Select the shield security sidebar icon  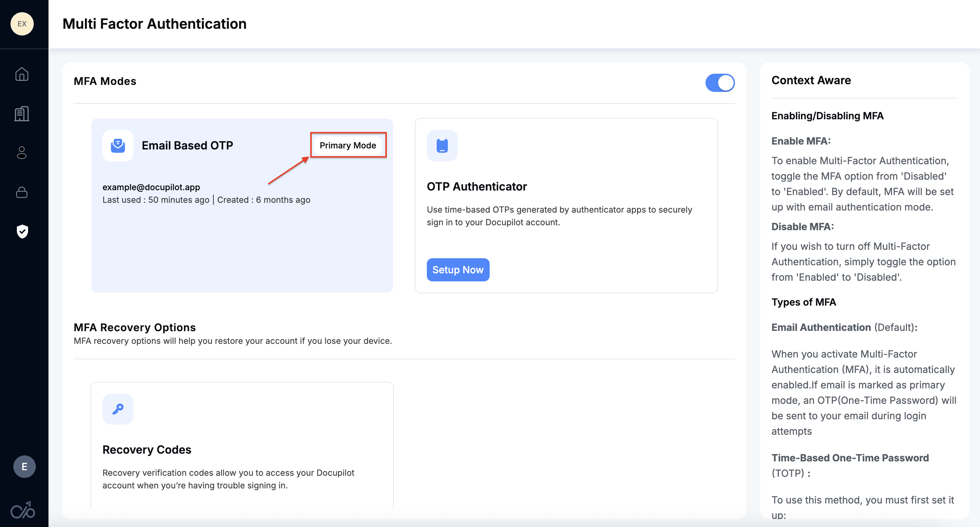coord(22,231)
